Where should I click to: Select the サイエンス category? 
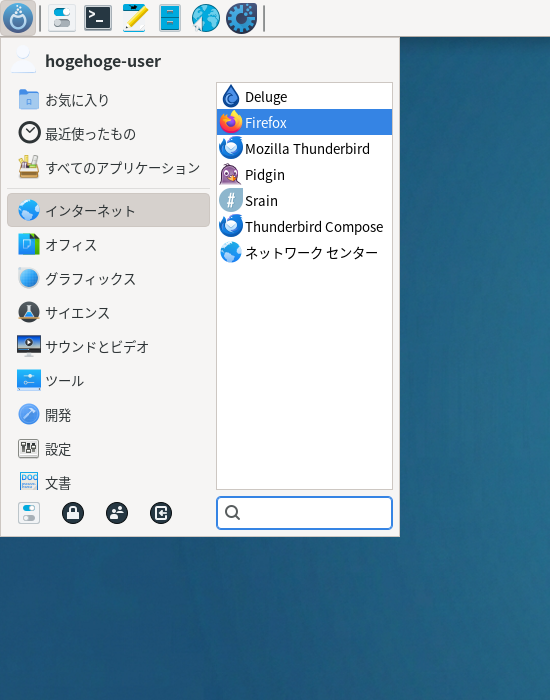(108, 312)
